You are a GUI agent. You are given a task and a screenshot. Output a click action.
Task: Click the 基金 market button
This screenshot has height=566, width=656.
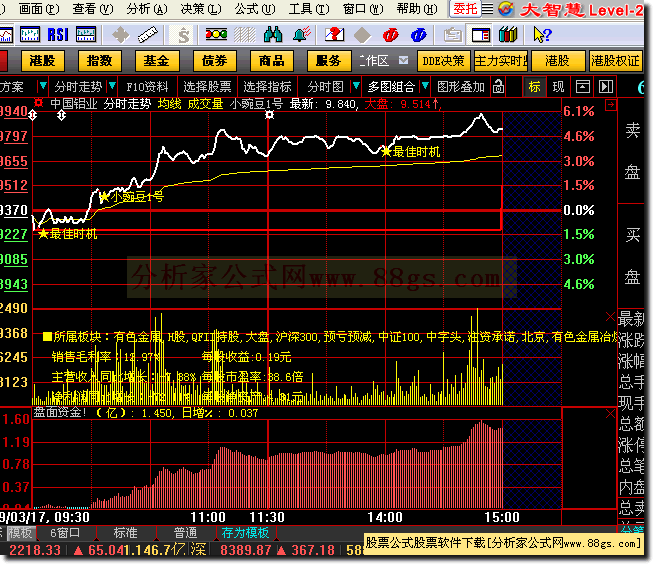point(157,61)
